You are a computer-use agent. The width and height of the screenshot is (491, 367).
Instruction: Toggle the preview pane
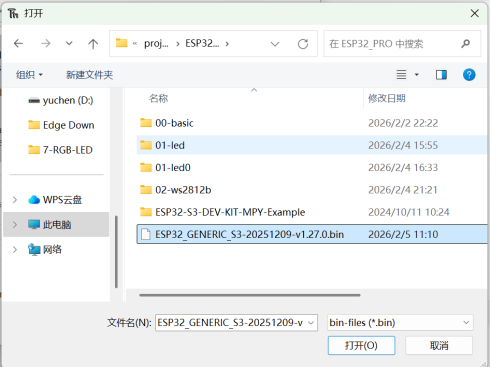pos(441,75)
